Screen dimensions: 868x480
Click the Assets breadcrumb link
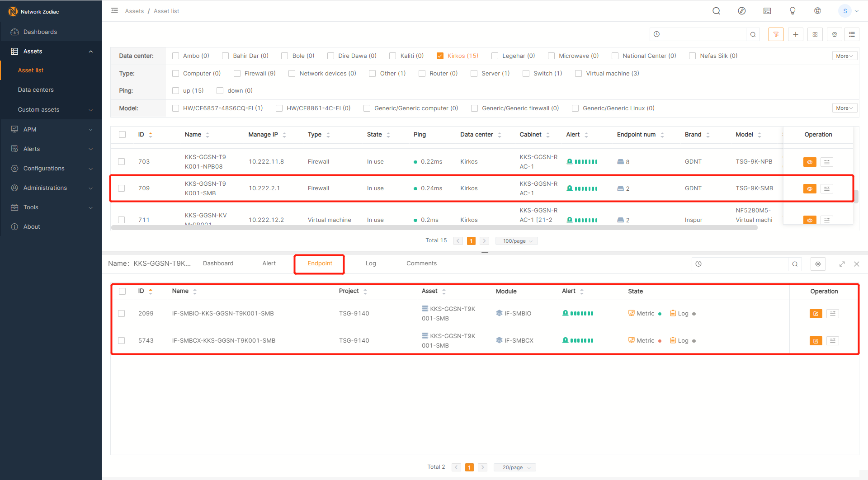134,11
